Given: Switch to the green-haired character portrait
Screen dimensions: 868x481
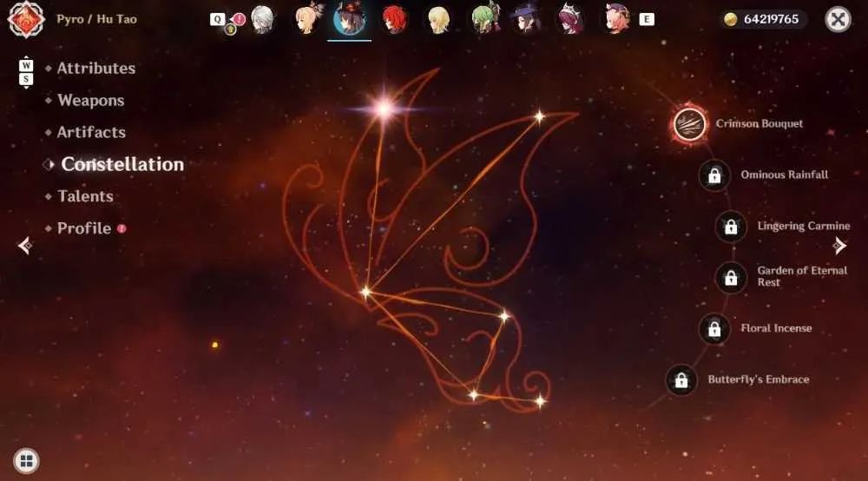Looking at the screenshot, I should tap(485, 18).
